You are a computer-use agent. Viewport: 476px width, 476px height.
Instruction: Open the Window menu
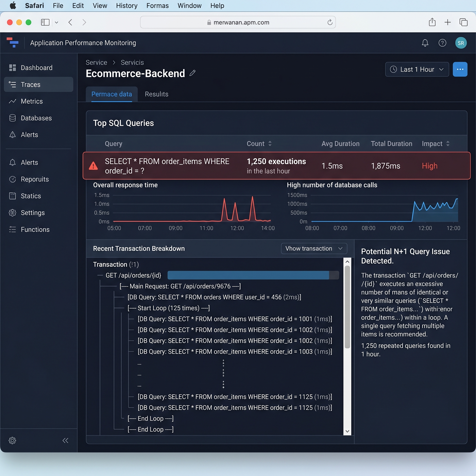pyautogui.click(x=189, y=6)
